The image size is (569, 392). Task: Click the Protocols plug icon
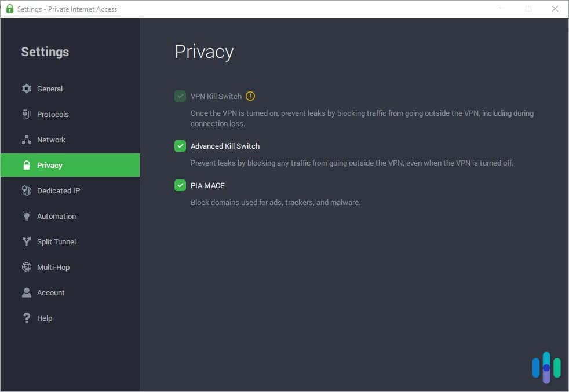pos(27,114)
